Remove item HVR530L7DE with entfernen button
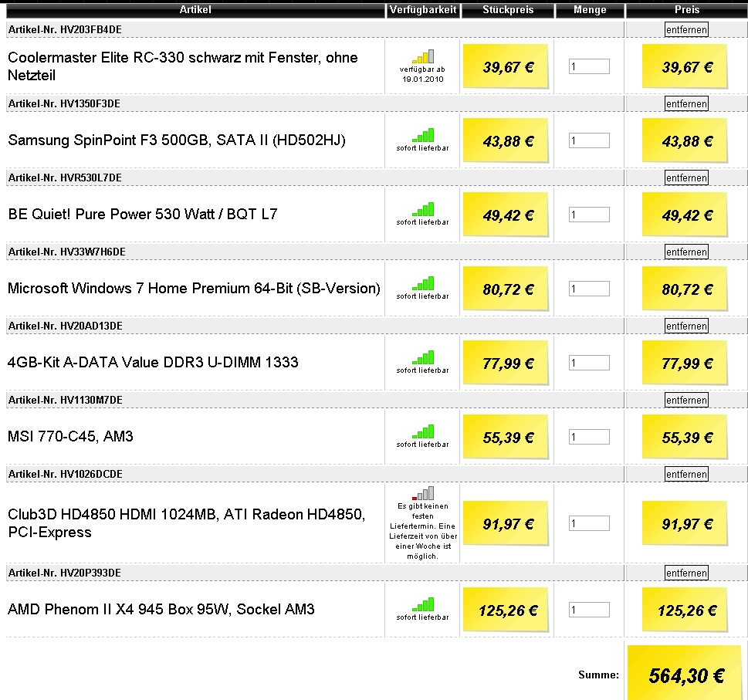Viewport: 748px width, 700px height. [686, 178]
